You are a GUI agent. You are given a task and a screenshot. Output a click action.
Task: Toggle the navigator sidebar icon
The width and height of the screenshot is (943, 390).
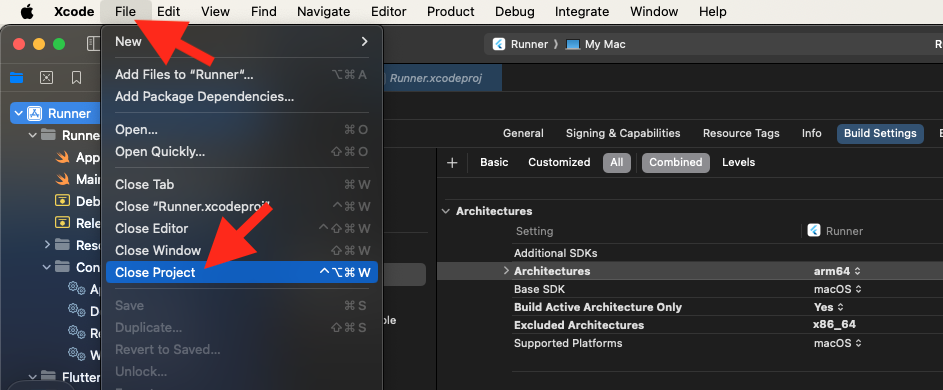94,44
